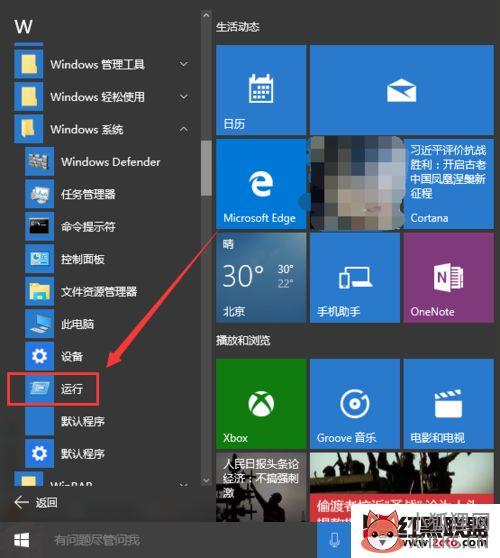Open the Xbox tile
This screenshot has width=500, height=558.
pyautogui.click(x=261, y=404)
